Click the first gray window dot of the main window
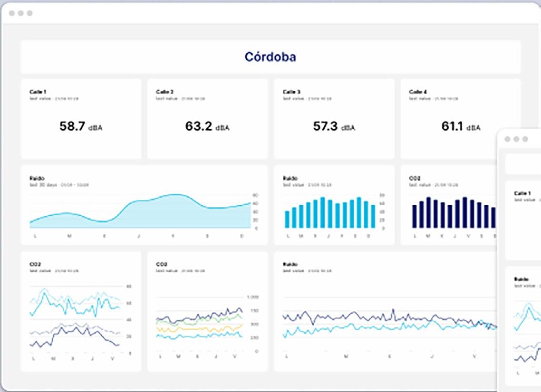Screen dimensions: 541x392 tap(12, 13)
